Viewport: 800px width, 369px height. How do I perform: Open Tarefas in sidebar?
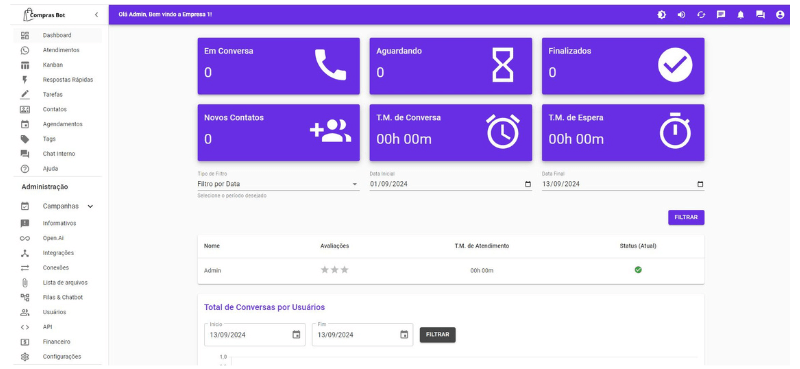(58, 94)
